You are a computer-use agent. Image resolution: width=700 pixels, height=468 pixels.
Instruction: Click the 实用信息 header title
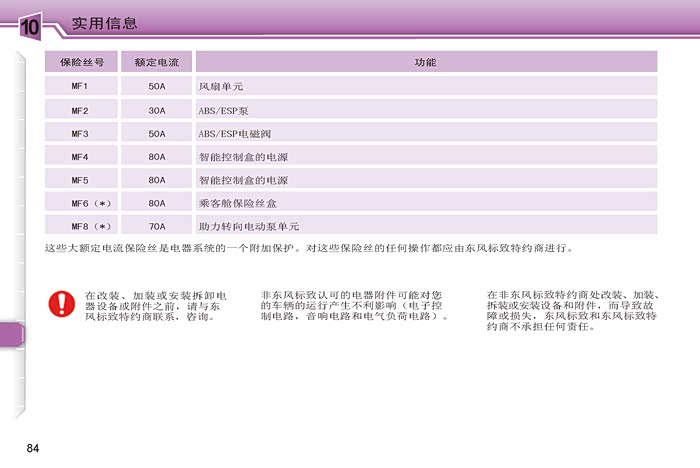[x=104, y=23]
